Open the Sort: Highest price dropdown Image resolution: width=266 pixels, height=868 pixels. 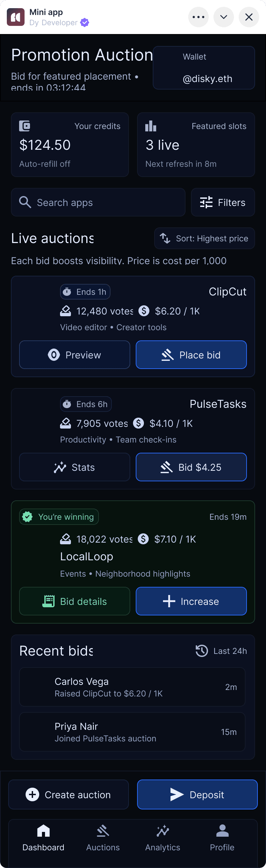204,238
